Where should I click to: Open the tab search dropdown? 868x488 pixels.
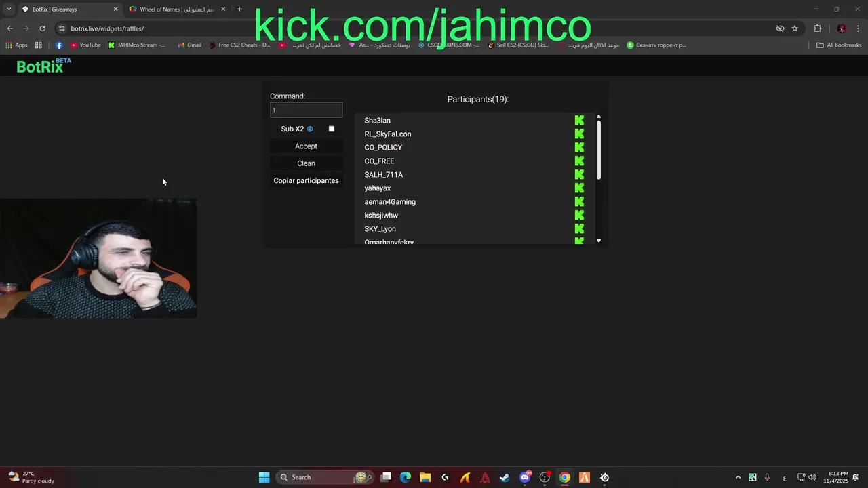point(8,9)
